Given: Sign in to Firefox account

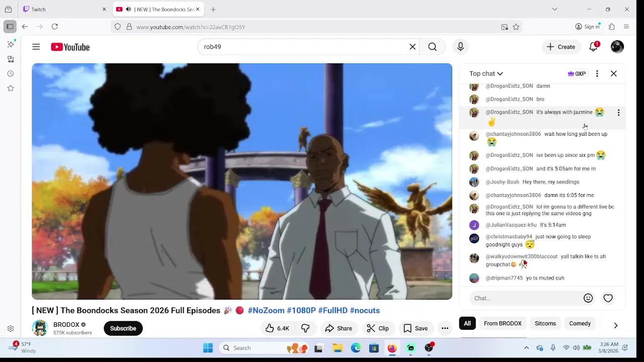Looking at the screenshot, I should [x=588, y=27].
